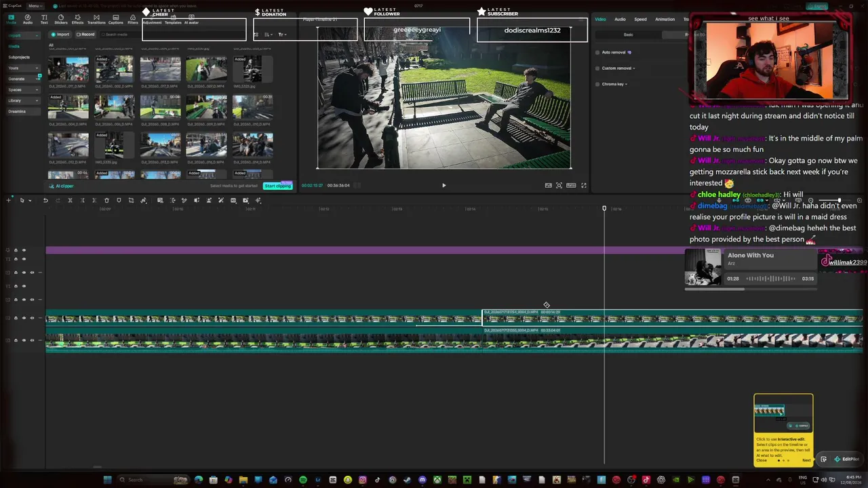Click the playhead handle on the timeline ruler

604,208
